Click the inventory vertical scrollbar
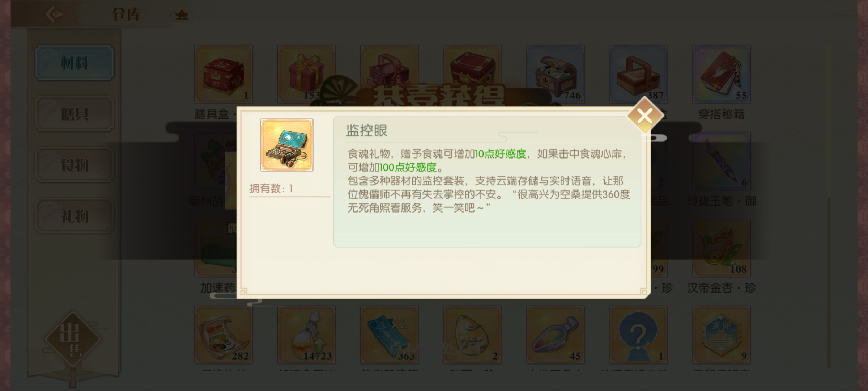Screen dimensions: 868x391 click(x=829, y=206)
